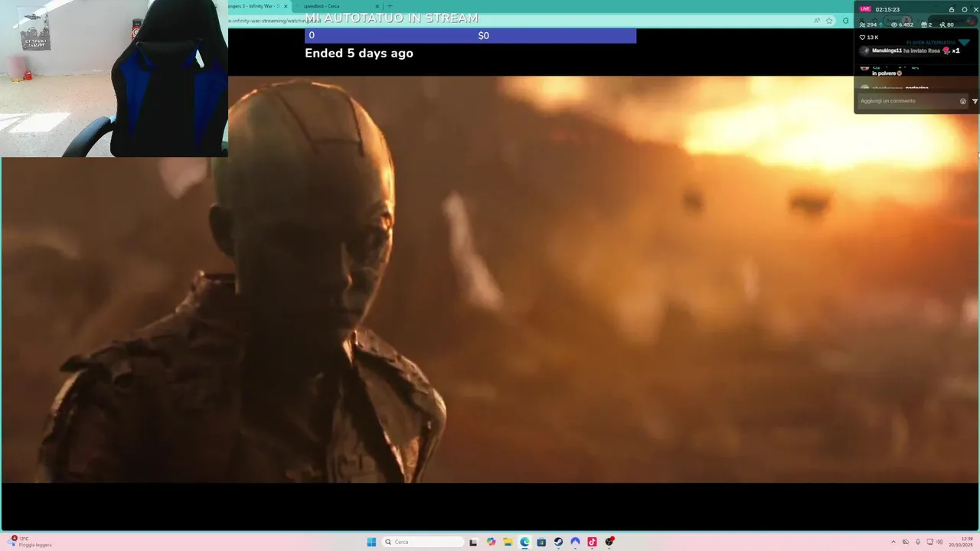Open a new browser tab
980x551 pixels.
pyautogui.click(x=390, y=6)
